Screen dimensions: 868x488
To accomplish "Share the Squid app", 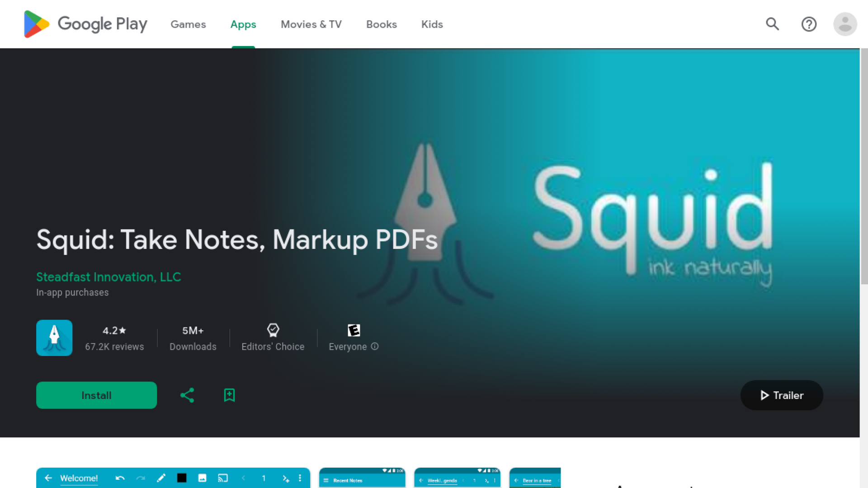I will 187,395.
